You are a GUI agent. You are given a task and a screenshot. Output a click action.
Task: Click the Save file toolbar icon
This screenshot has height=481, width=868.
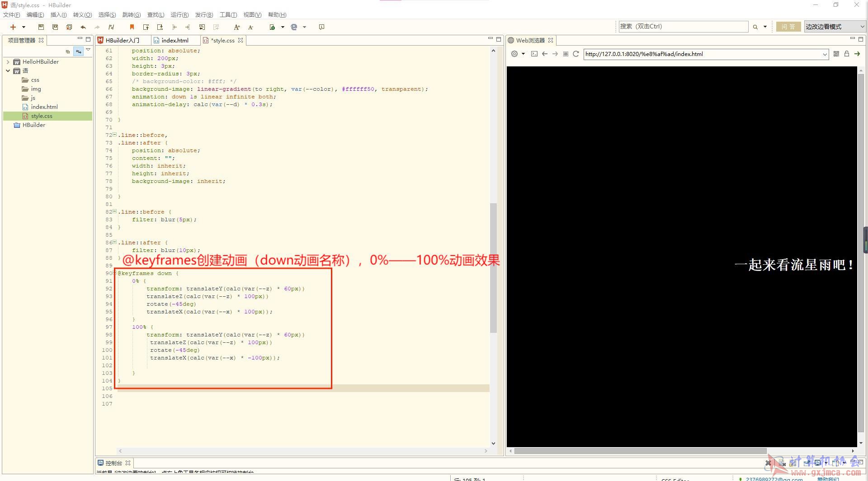41,27
